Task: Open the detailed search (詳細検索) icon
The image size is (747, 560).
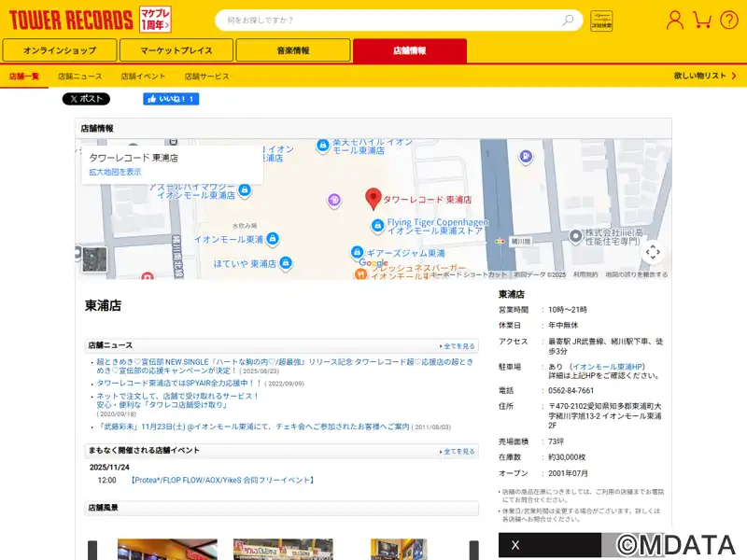Action: point(601,21)
